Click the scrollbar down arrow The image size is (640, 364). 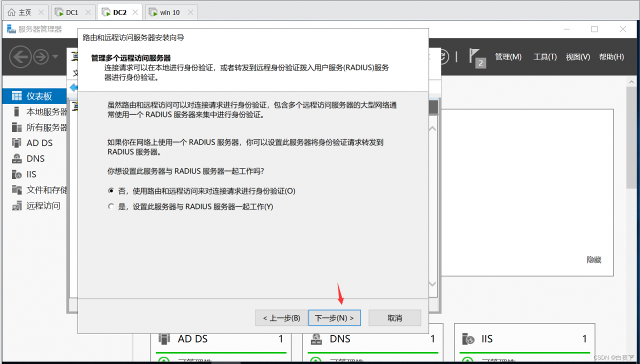tap(432, 283)
